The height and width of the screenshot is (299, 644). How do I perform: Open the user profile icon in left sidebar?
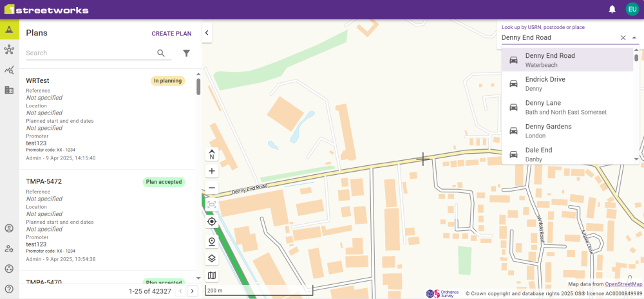pos(9,228)
